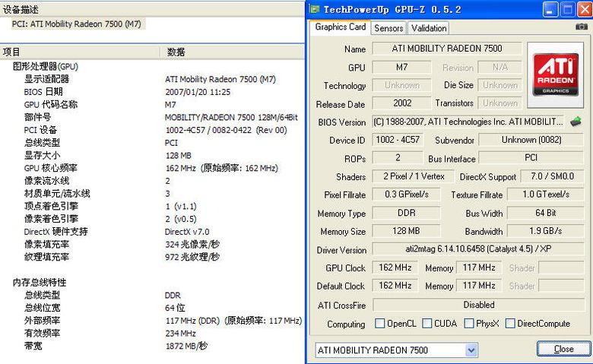The width and height of the screenshot is (593, 364).
Task: Click the Memory Size field 128 MB
Action: (406, 231)
